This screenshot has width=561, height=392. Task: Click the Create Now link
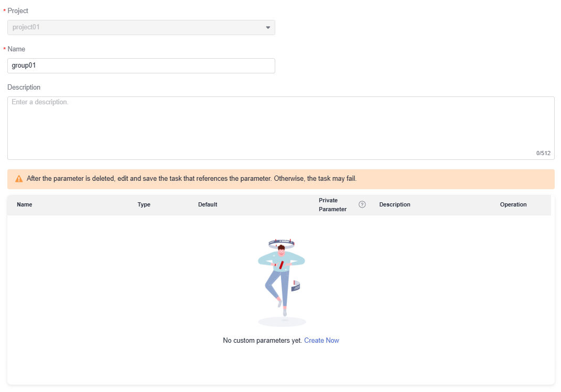pos(321,341)
